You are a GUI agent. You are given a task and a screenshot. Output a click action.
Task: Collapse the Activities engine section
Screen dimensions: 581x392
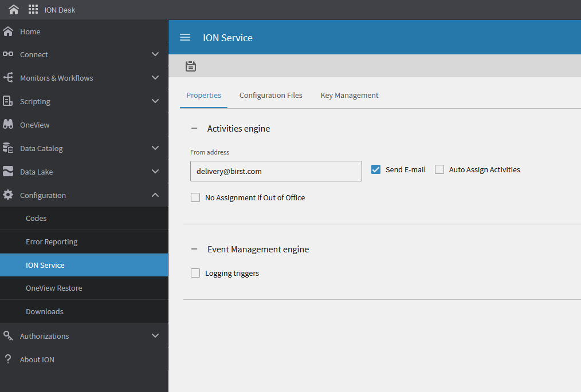(195, 128)
